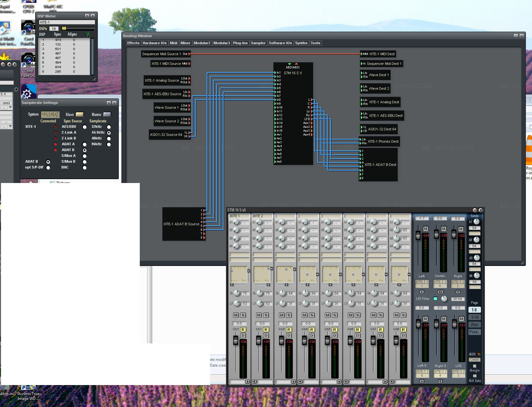This screenshot has width=532, height=407.
Task: Open the Midi menu in Routing Window
Action: [x=174, y=43]
